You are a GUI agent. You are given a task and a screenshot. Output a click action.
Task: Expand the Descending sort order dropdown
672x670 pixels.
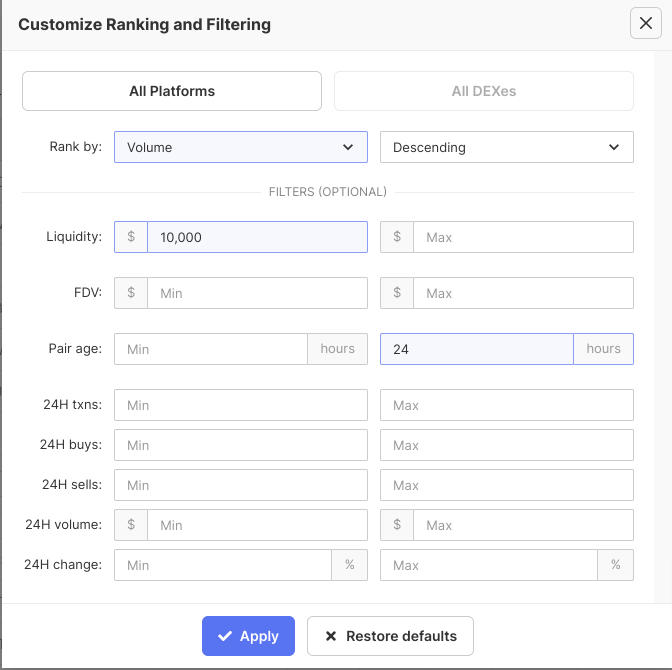click(507, 147)
